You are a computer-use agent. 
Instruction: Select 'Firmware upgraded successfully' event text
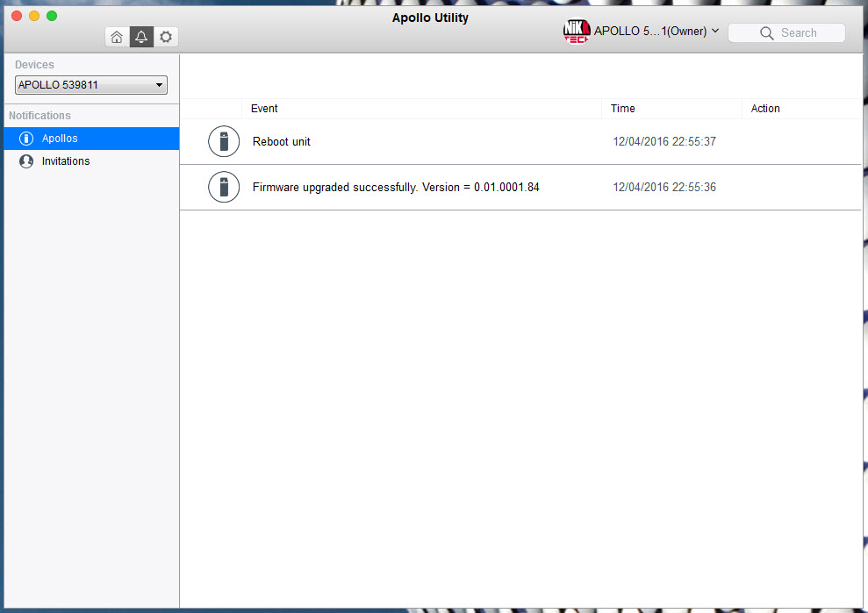(x=396, y=188)
